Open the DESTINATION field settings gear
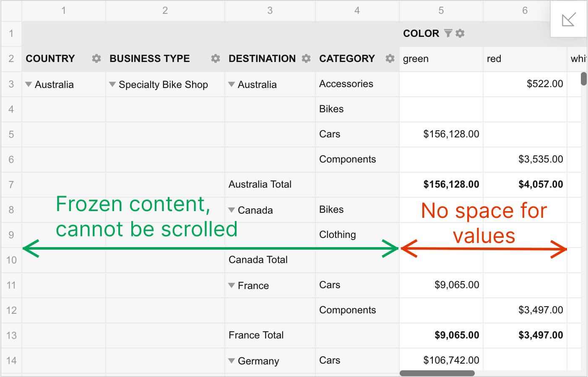 [x=306, y=59]
